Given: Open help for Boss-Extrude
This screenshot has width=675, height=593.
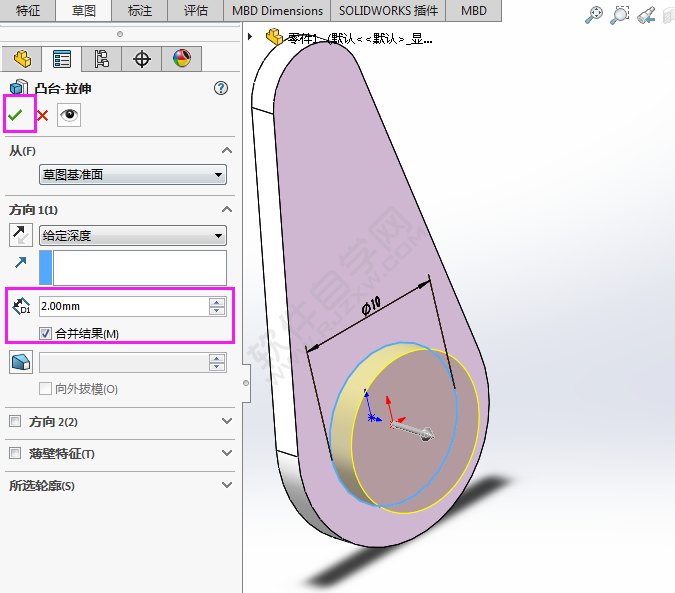Looking at the screenshot, I should pyautogui.click(x=221, y=88).
